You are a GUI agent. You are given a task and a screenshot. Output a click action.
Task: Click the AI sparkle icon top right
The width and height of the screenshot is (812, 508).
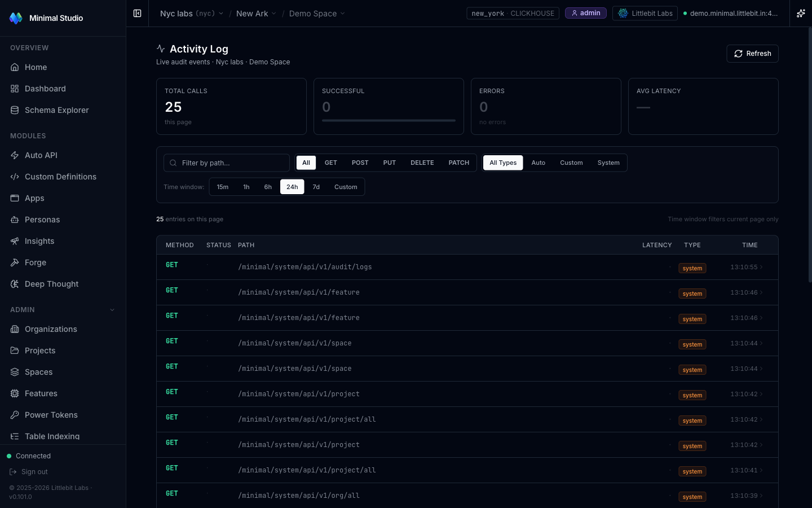(801, 13)
